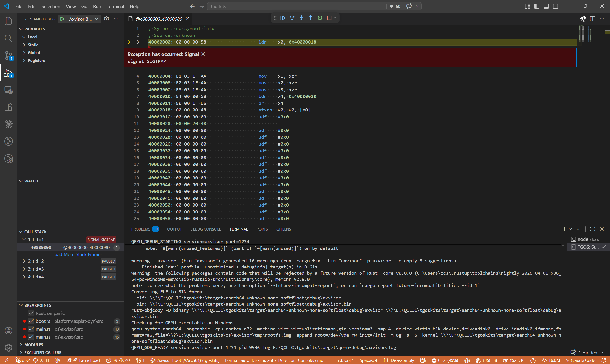Open Manage gear in activity bar
This screenshot has height=364, width=610.
tap(8, 348)
